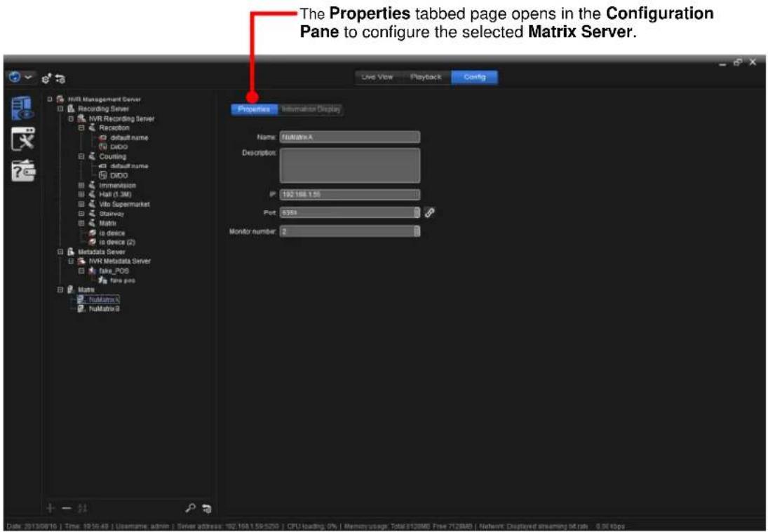Select the Counting camera
This screenshot has height=532, width=768.
point(113,156)
